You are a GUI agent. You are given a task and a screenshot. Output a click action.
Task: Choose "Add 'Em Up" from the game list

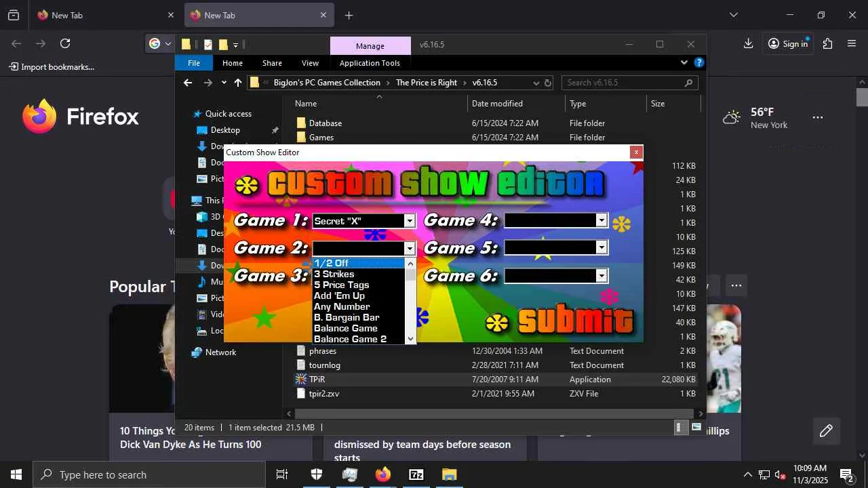coord(359,296)
